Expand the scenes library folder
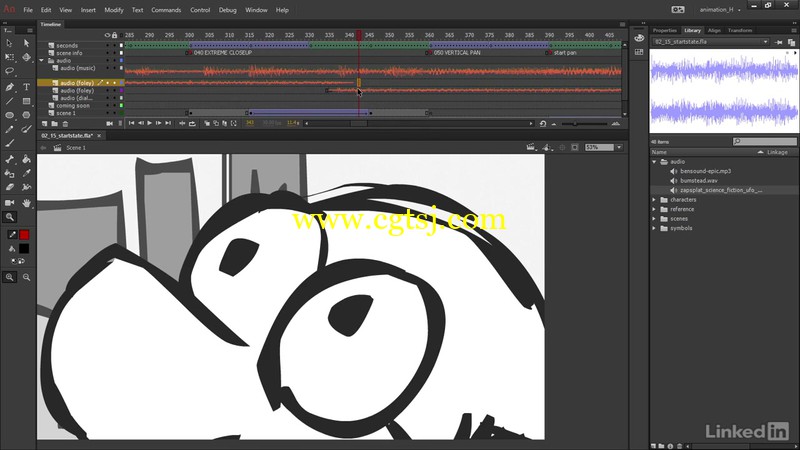The image size is (800, 450). pyautogui.click(x=655, y=218)
